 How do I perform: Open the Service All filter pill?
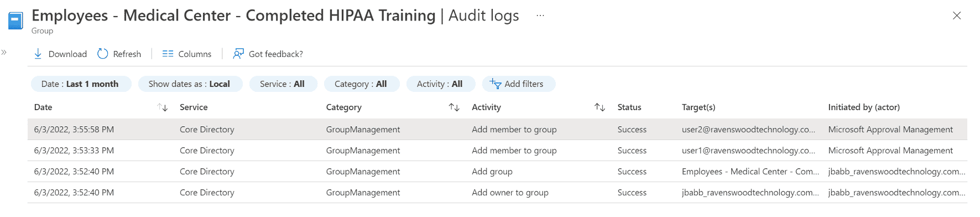pos(283,84)
